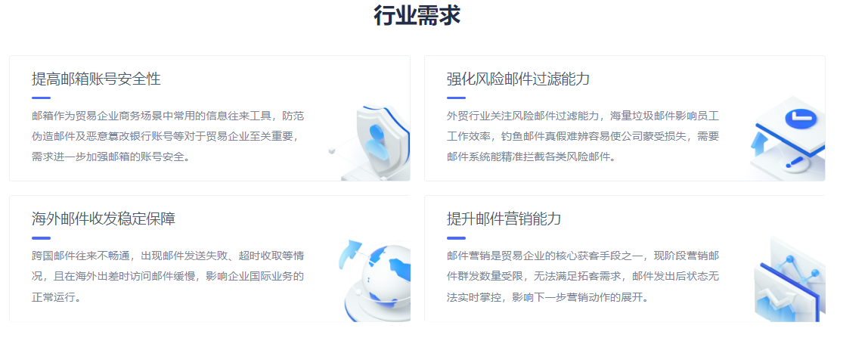Click the blue upward arrow in filter illustration
Image resolution: width=868 pixels, height=341 pixels.
coord(758,145)
